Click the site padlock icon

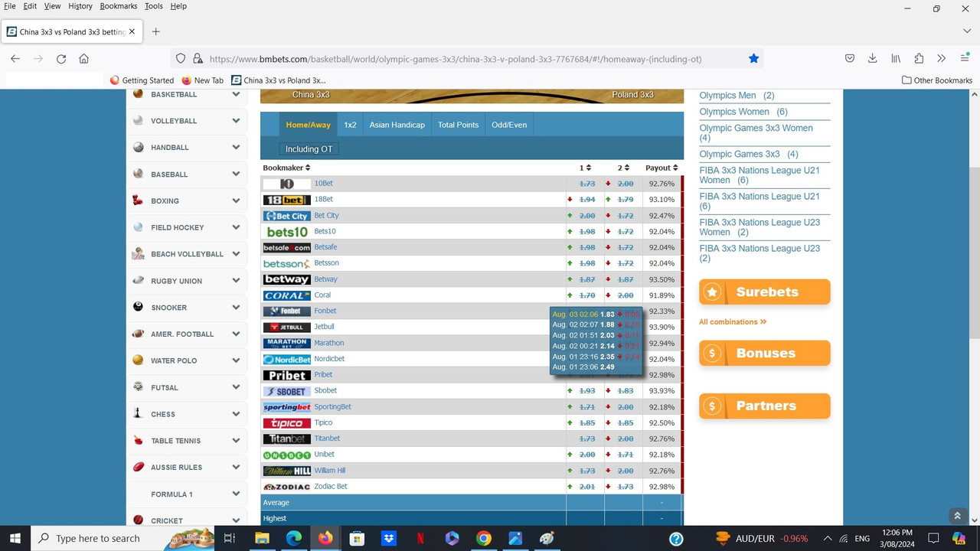(198, 58)
